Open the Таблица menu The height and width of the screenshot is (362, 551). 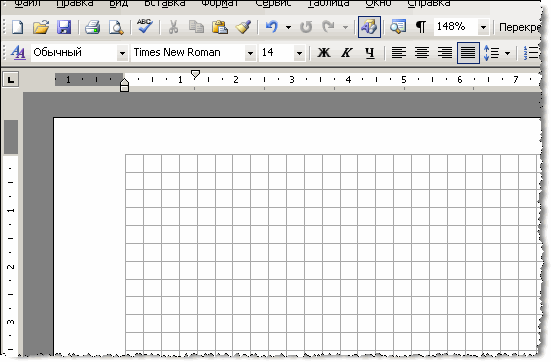(328, 3)
